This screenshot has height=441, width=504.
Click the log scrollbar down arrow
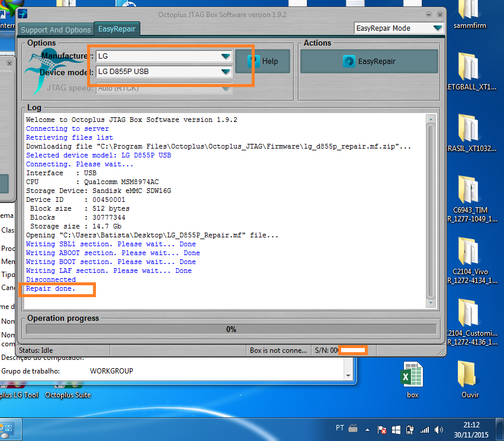(431, 302)
